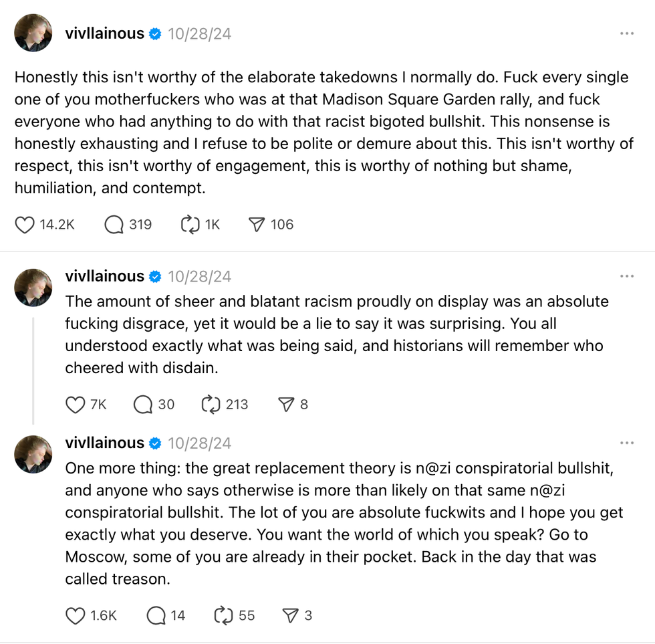Viewport: 655px width, 644px height.
Task: Share the first post with 106 shares
Action: (x=257, y=225)
